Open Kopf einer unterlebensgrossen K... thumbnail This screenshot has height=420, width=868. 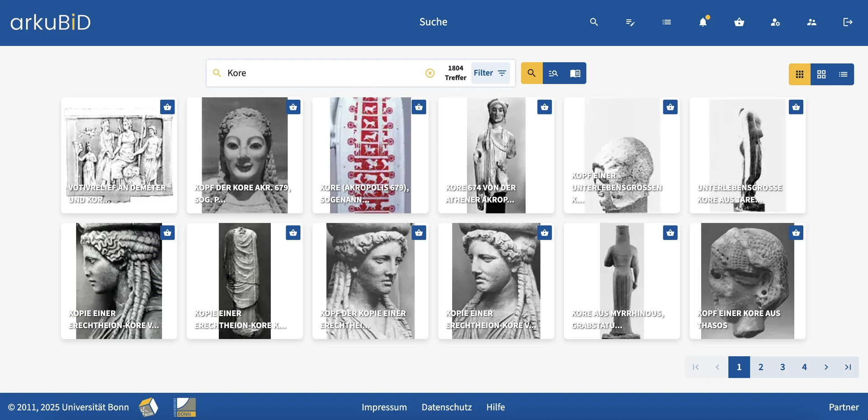[x=622, y=155]
